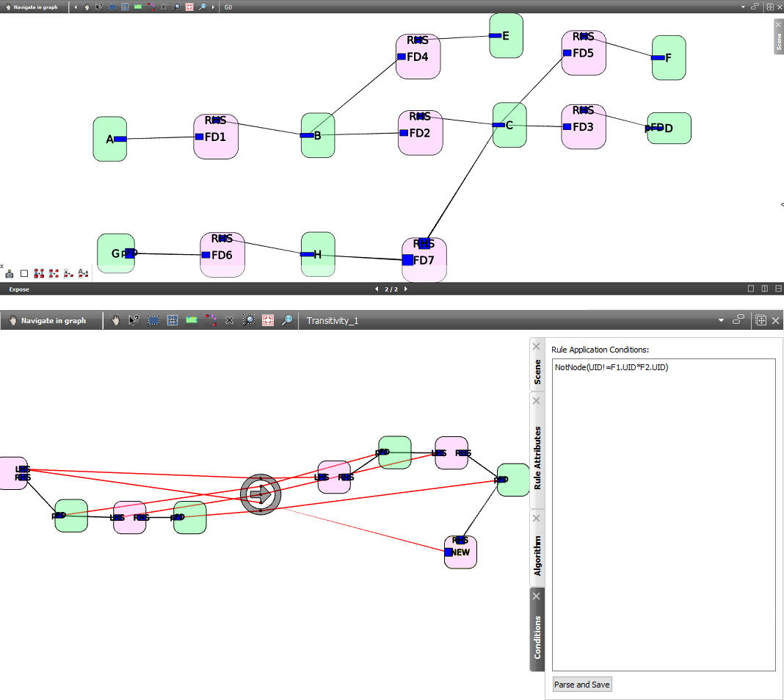Select the blue magnifier search tool
The image size is (784, 700).
287,321
